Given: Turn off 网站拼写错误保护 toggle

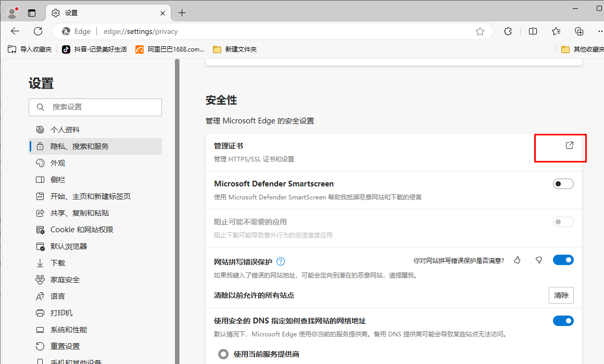Looking at the screenshot, I should (563, 260).
